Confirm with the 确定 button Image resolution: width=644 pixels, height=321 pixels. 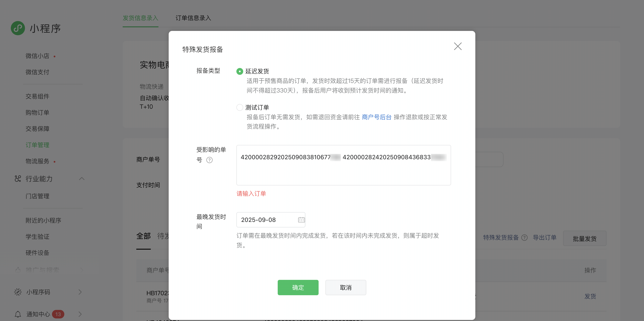[x=298, y=288]
